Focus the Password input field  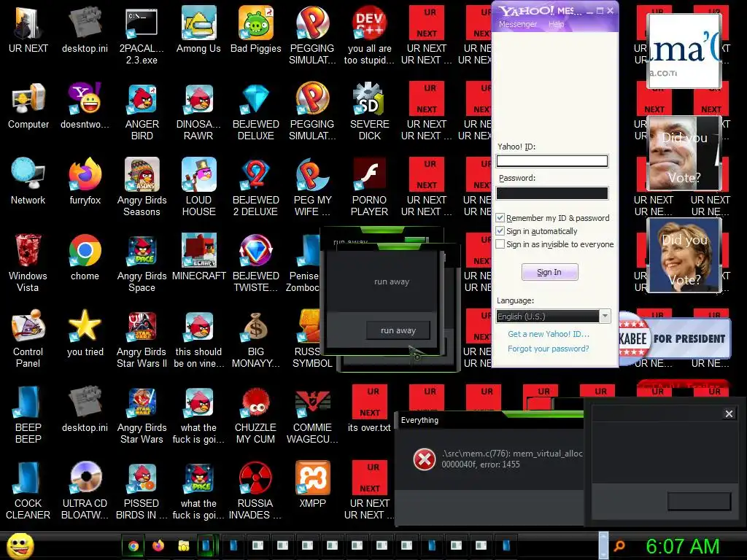click(552, 192)
